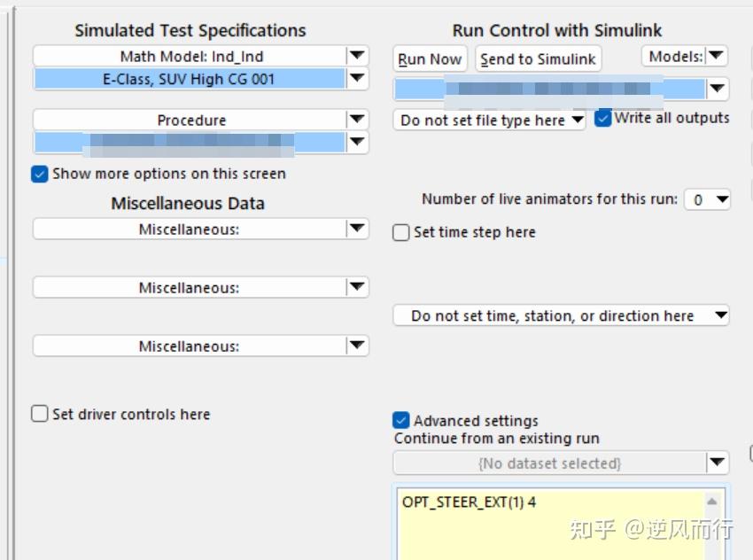The image size is (753, 560).
Task: Uncheck Advanced settings checkbox
Action: pyautogui.click(x=401, y=421)
